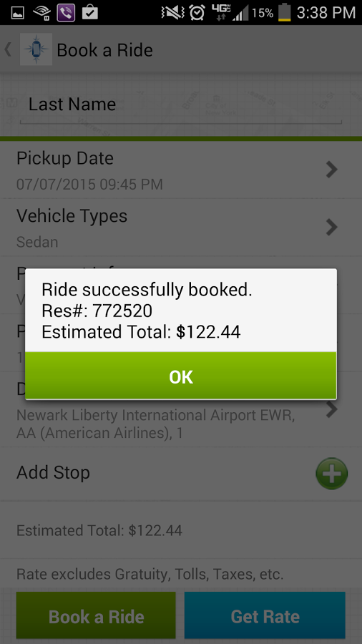
Task: Tap the Add Stop row label
Action: 53,473
